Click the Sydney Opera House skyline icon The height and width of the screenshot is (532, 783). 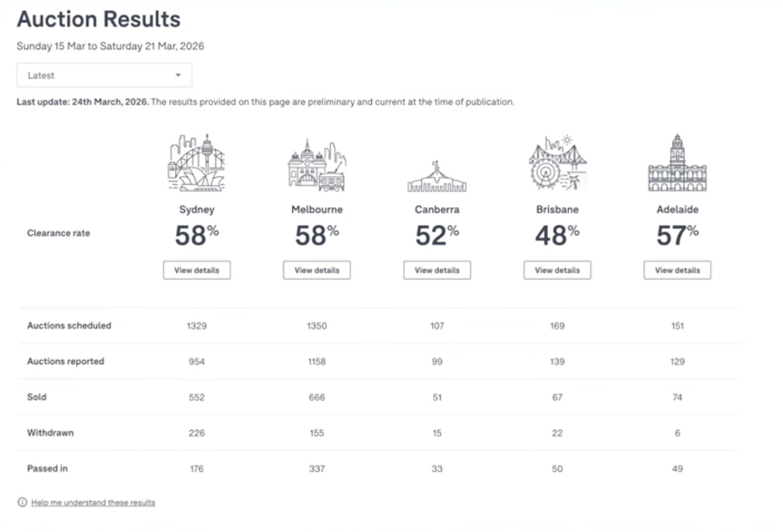tap(196, 162)
